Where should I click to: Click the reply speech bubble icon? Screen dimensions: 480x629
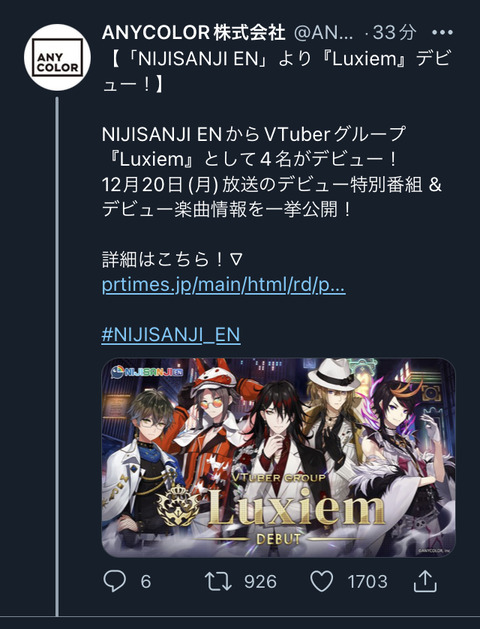(x=114, y=581)
